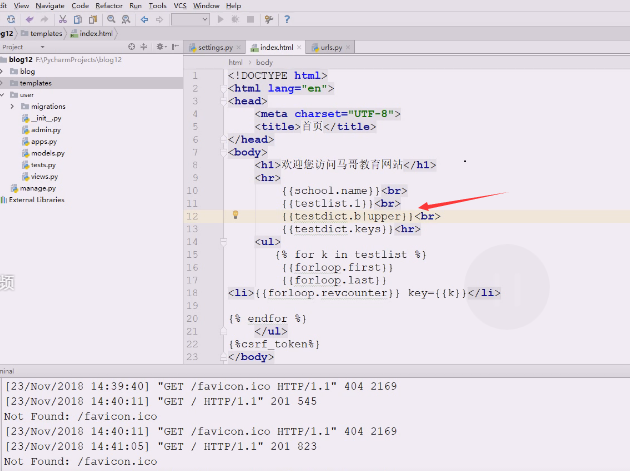630x471 pixels.
Task: Click body in the editor breadcrumb
Action: pyautogui.click(x=264, y=62)
